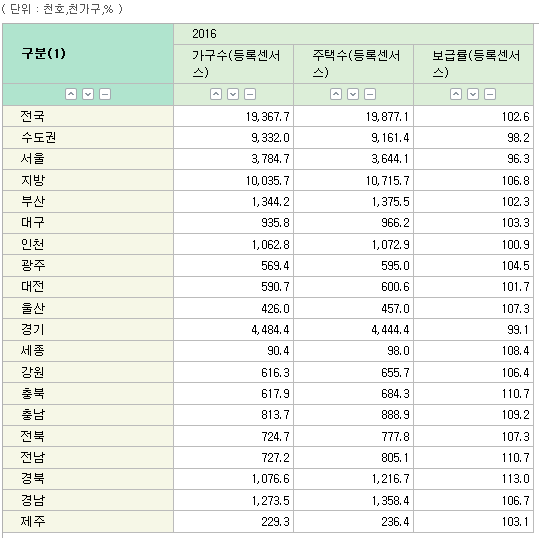
Task: Select the 충북 row label
Action: click(x=33, y=393)
